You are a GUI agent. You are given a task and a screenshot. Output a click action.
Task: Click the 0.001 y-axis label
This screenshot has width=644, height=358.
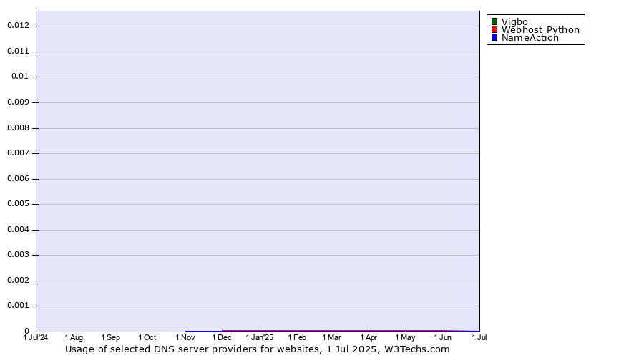pyautogui.click(x=19, y=306)
